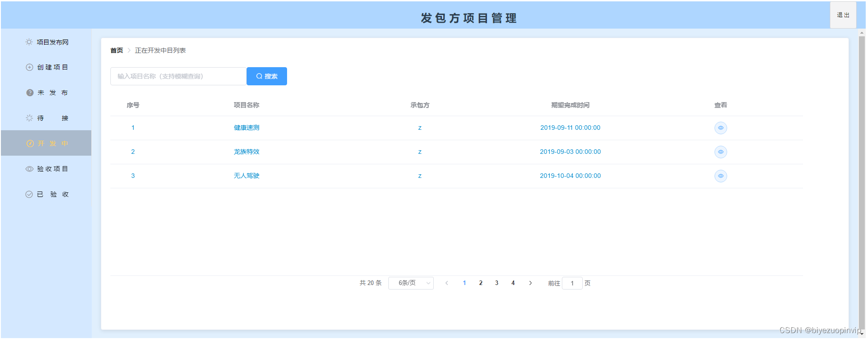This screenshot has width=868, height=339.
Task: Go to 首页 breadcrumb link
Action: (117, 50)
